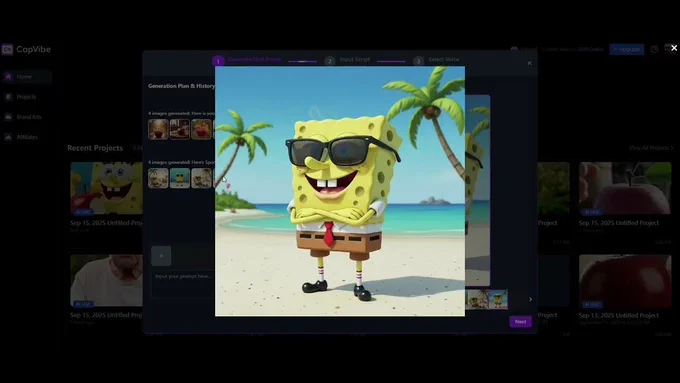Click the CapVibe logo icon
Viewport: 680px width, 383px height.
tap(7, 49)
